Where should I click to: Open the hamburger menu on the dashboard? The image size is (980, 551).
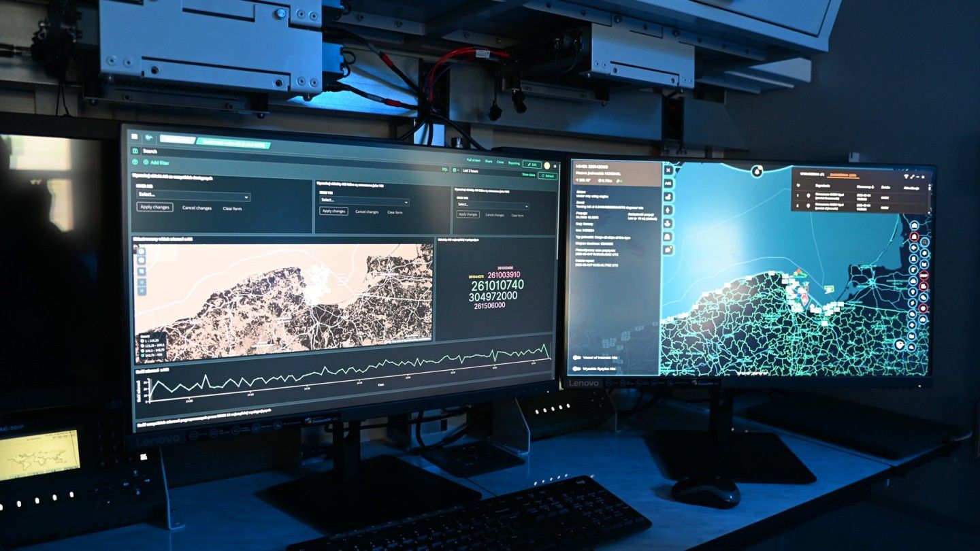[x=134, y=137]
